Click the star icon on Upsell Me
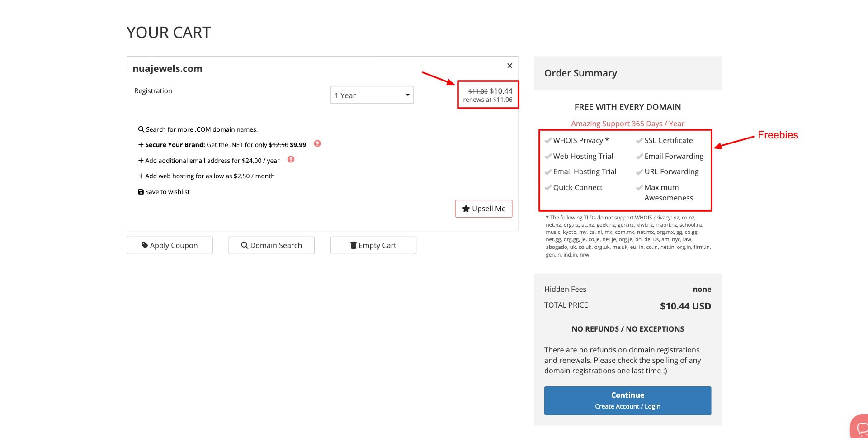The image size is (868, 438). click(466, 209)
